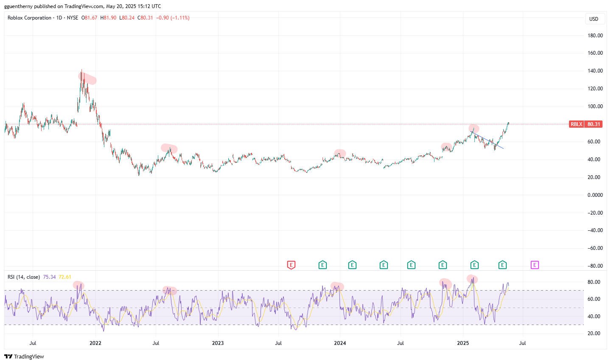The image size is (611, 364).
Task: Click the −20.00 price axis label
Action: click(595, 213)
